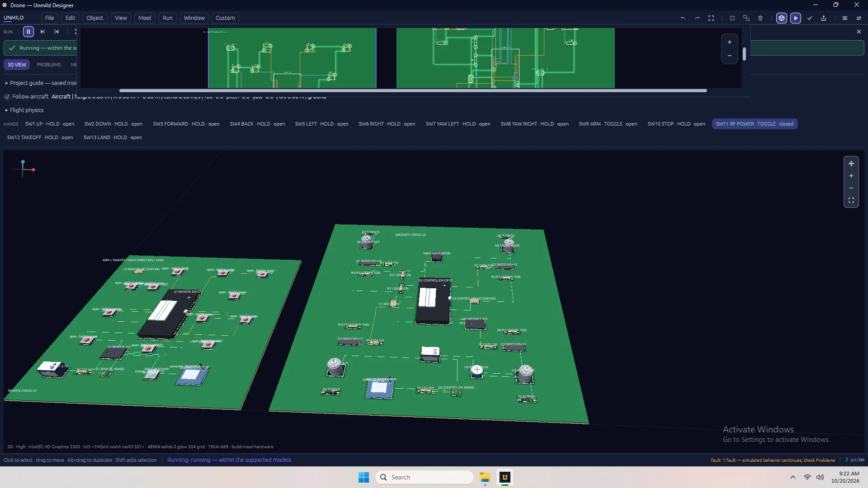Click the run play icon in toolbar

[x=796, y=18]
